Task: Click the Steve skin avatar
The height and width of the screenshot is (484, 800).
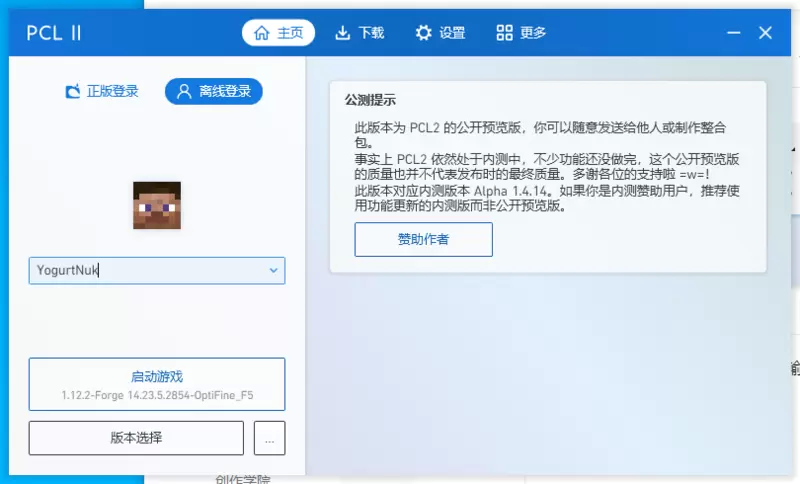Action: click(x=157, y=205)
